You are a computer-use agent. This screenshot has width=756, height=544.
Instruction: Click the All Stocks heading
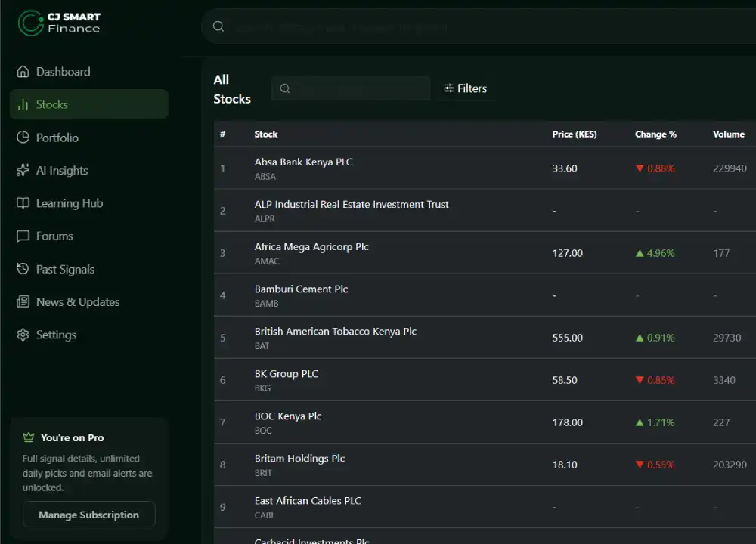click(x=232, y=89)
